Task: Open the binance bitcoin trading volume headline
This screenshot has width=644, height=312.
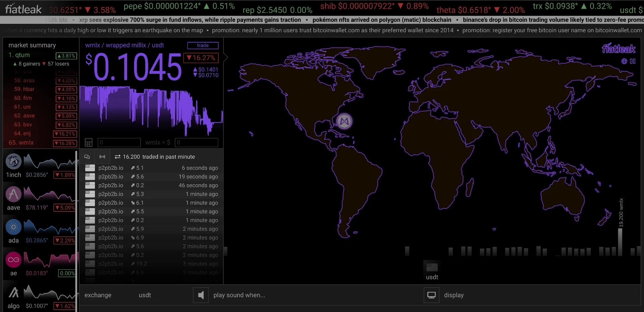Action: [553, 20]
